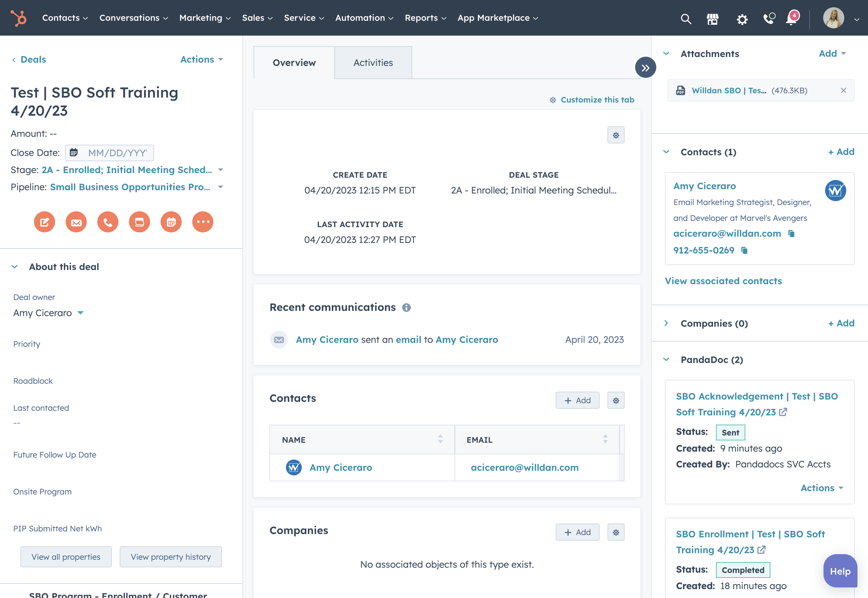Open the Stage dropdown arrow
This screenshot has height=598, width=868.
[x=221, y=170]
